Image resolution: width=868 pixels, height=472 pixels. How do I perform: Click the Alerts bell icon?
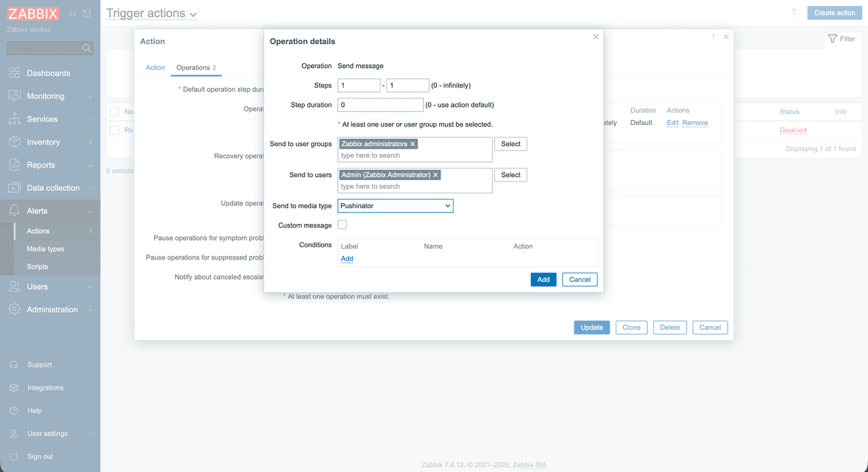point(14,211)
